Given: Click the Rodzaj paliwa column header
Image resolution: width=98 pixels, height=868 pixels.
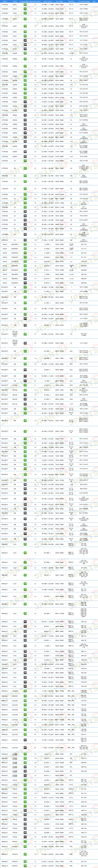Looking at the screenshot, I should pos(25,1).
